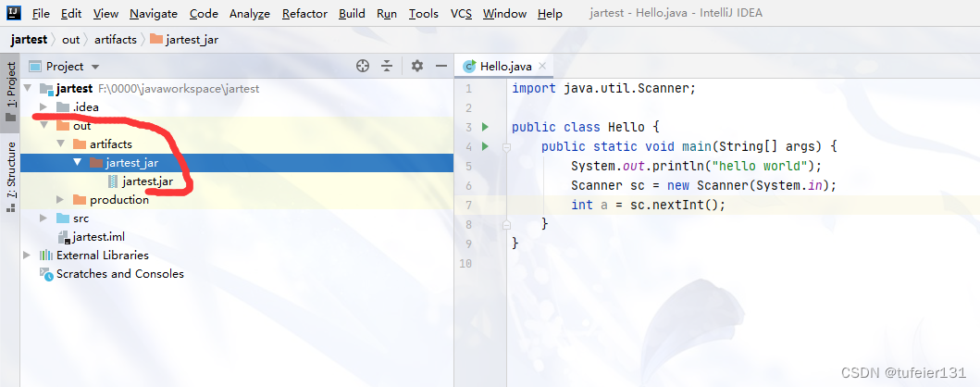Click the External Libraries icon
This screenshot has width=980, height=387.
[x=45, y=256]
